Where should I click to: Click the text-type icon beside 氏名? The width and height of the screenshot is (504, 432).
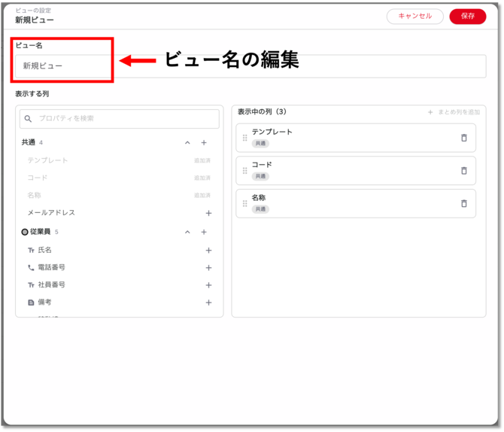point(31,251)
